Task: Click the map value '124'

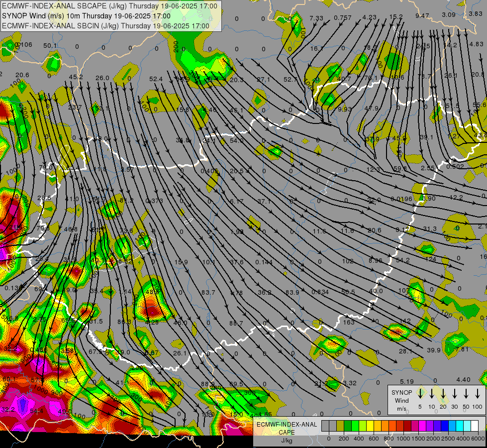Action: pos(431,259)
